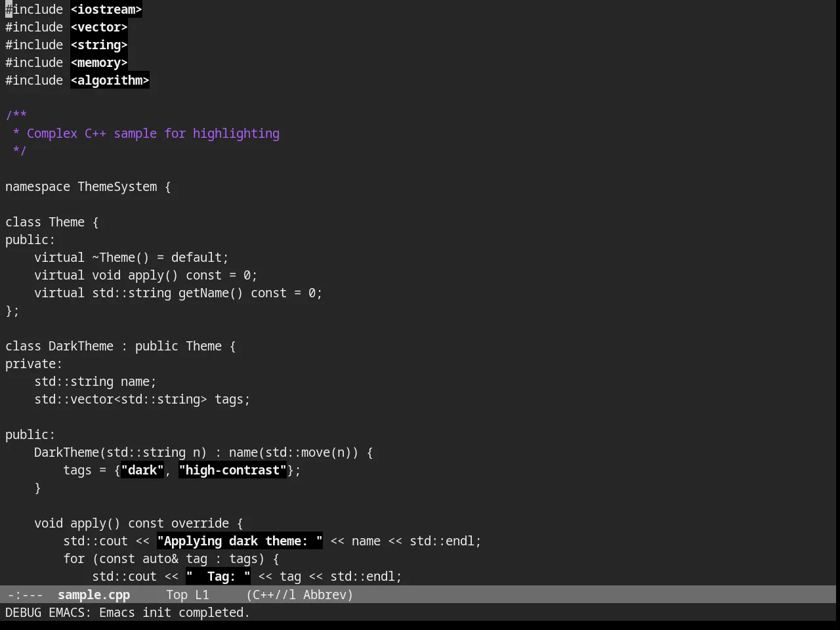Screen dimensions: 840x630
Task: Click the 'for (const auto& tag : tags)' line
Action: (171, 558)
